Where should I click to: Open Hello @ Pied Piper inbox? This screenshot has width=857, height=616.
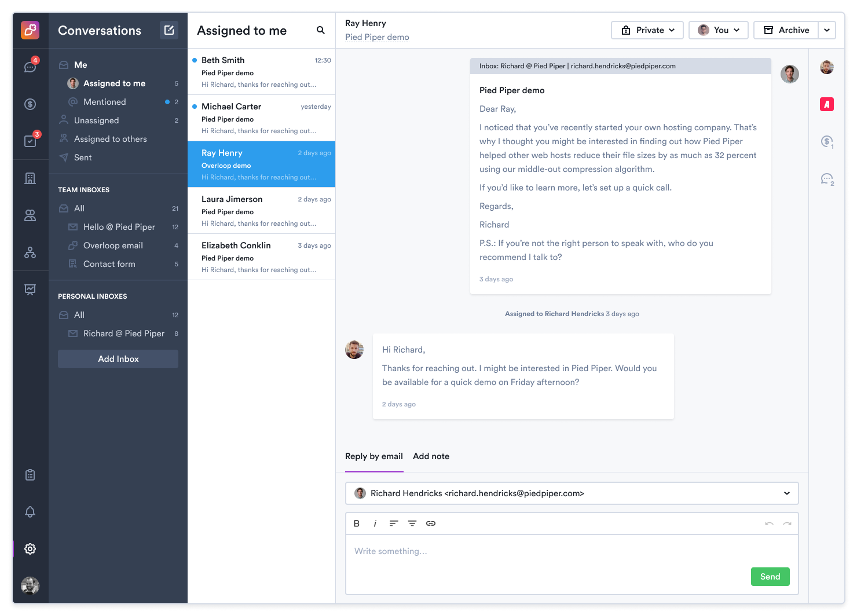pyautogui.click(x=118, y=227)
